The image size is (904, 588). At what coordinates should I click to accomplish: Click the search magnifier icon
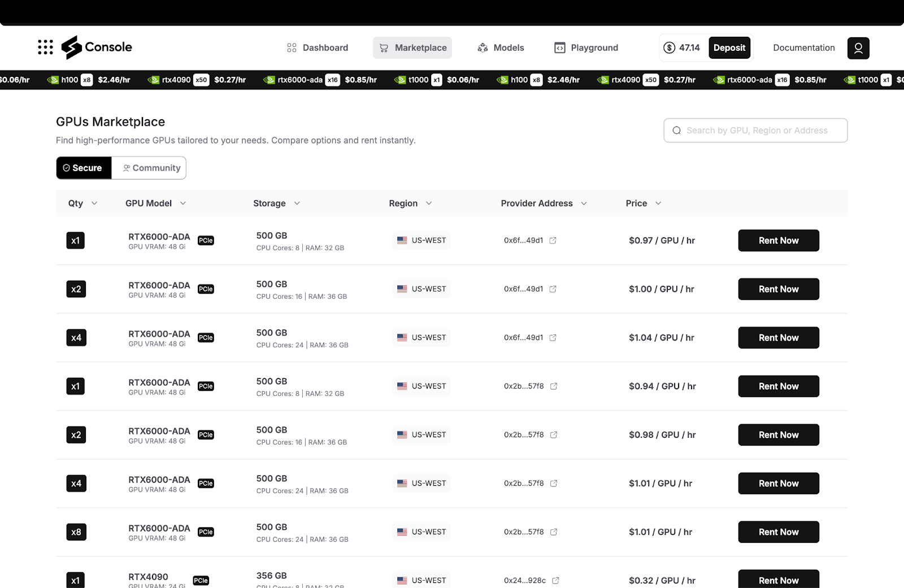(676, 130)
